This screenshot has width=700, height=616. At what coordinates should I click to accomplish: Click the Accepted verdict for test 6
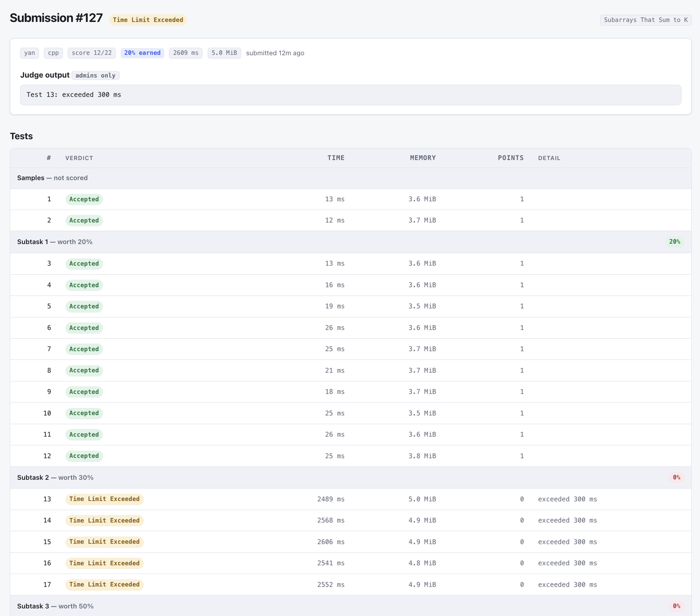click(84, 328)
